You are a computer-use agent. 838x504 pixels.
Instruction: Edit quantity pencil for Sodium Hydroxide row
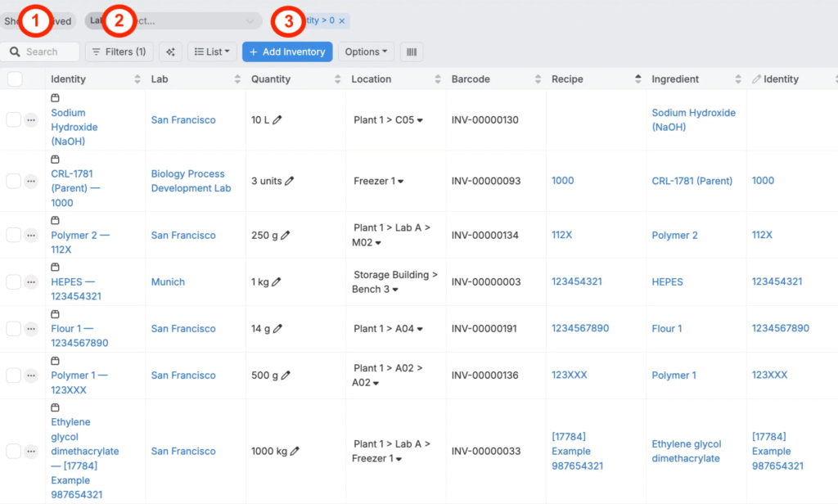[277, 120]
